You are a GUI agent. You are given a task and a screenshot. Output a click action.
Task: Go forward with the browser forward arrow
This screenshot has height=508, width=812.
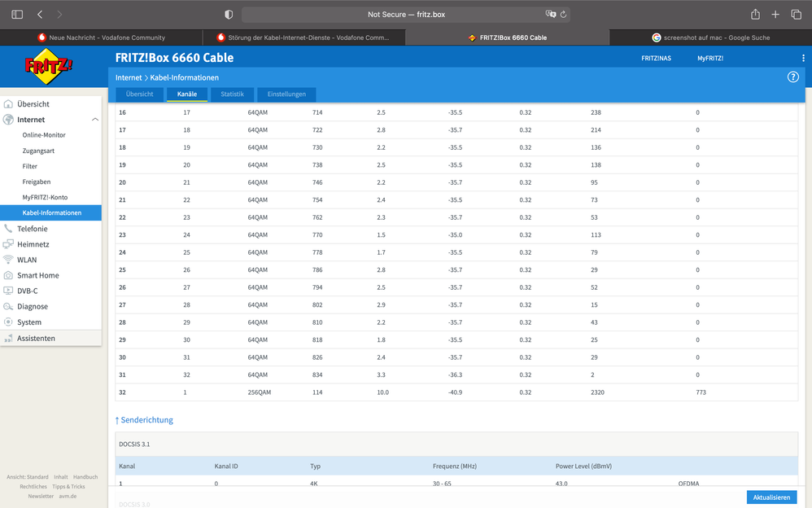pyautogui.click(x=59, y=15)
